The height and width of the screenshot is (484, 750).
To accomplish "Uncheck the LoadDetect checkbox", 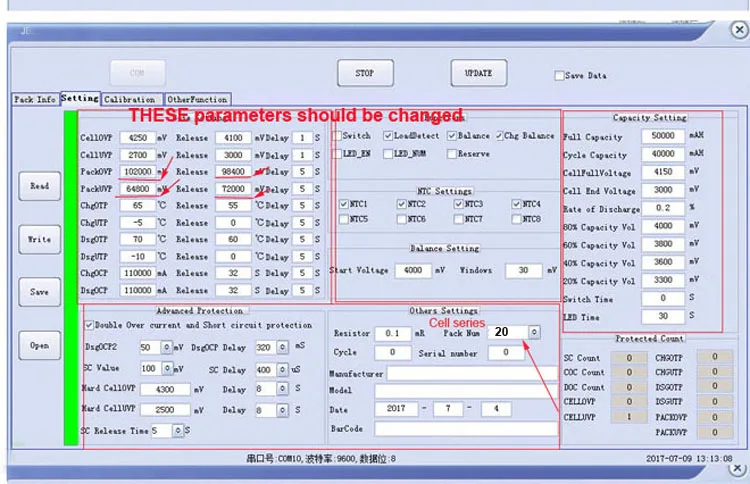I will click(388, 136).
